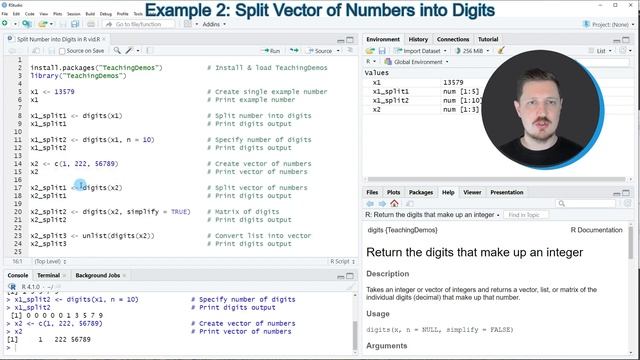Screen dimensions: 640x360
Task: Open the Code menu
Action: [x=30, y=14]
